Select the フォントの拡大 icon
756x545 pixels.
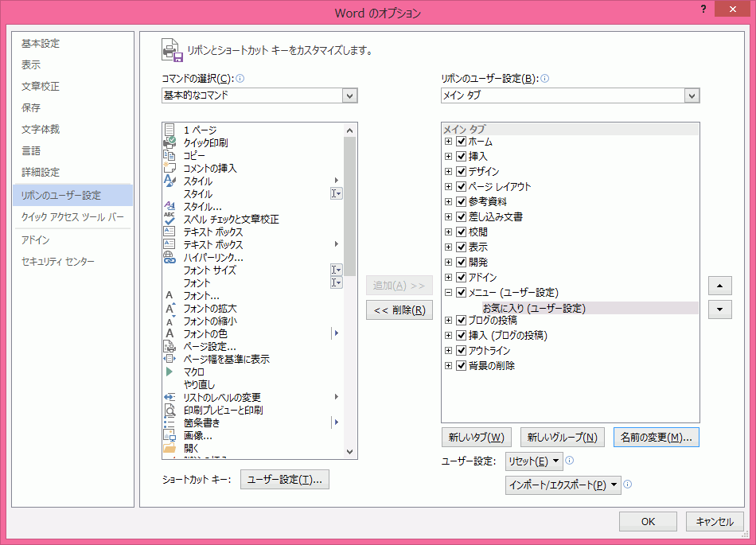(x=170, y=309)
